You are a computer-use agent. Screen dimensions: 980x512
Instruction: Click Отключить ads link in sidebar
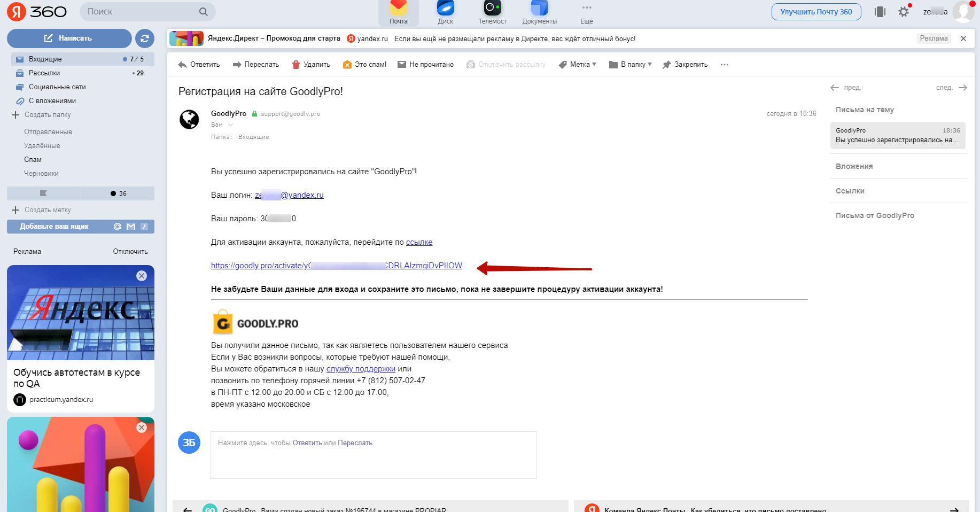(x=130, y=252)
